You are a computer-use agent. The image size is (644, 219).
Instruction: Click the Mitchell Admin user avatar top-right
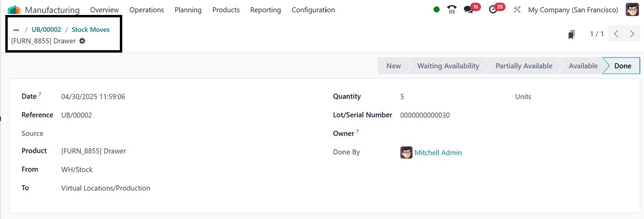coord(632,10)
